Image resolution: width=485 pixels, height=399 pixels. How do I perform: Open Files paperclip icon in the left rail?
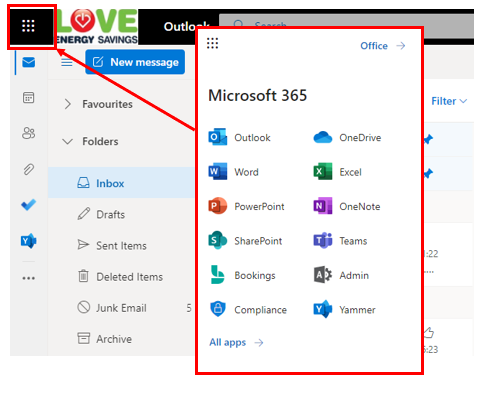[29, 169]
